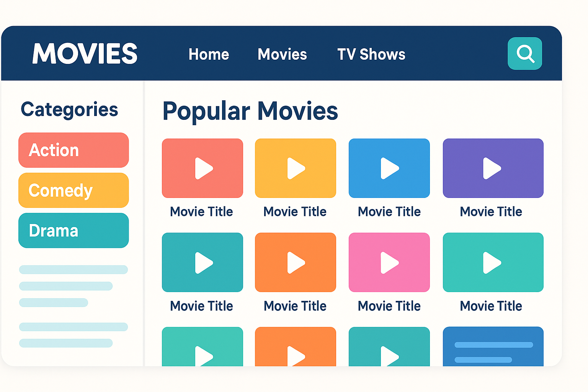Image resolution: width=588 pixels, height=392 pixels.
Task: Click Movie Title under the coral card
Action: (x=201, y=212)
